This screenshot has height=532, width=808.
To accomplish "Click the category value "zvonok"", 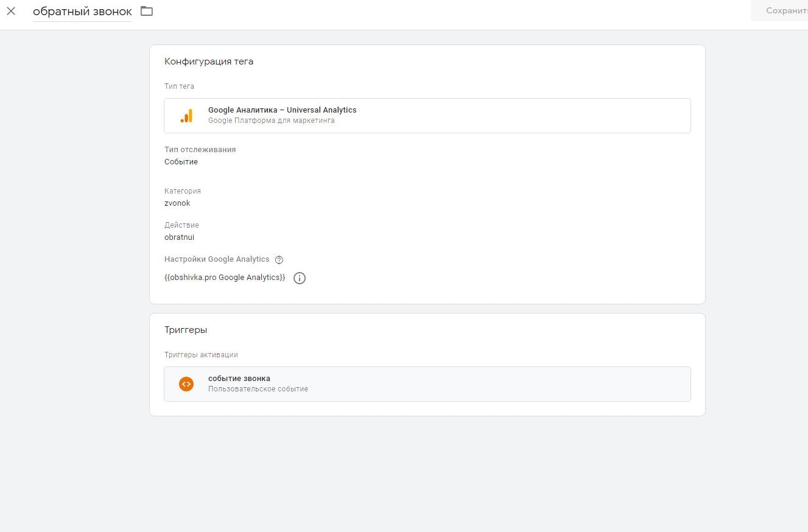I will 177,203.
